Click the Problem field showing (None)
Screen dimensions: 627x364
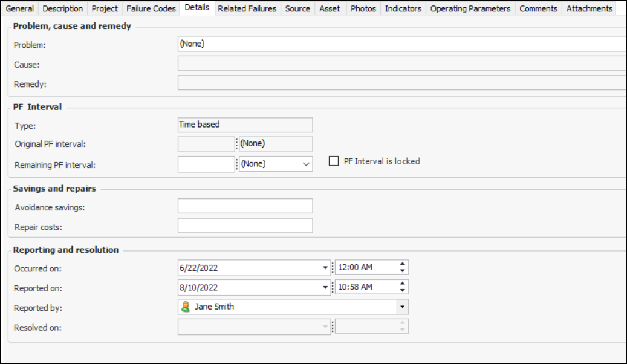click(402, 44)
